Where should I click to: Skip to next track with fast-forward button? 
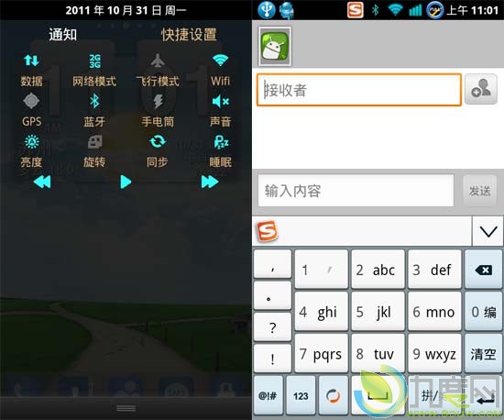tap(210, 182)
